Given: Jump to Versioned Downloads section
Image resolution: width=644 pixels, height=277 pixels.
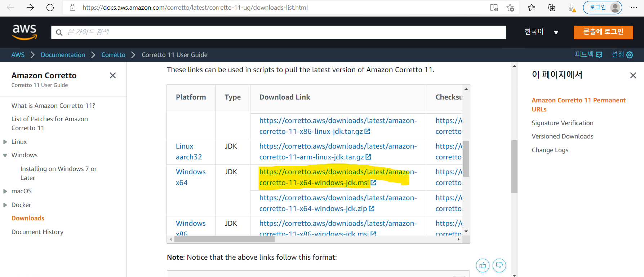Looking at the screenshot, I should pos(563,136).
